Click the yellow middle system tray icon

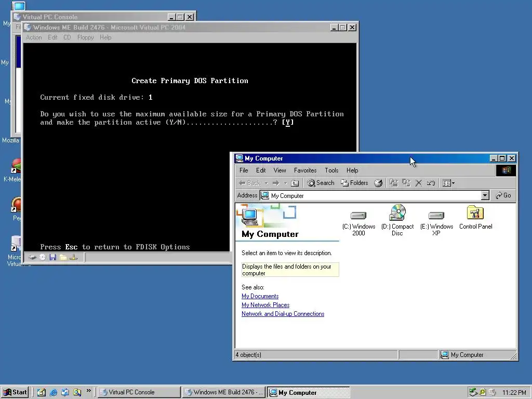point(483,392)
